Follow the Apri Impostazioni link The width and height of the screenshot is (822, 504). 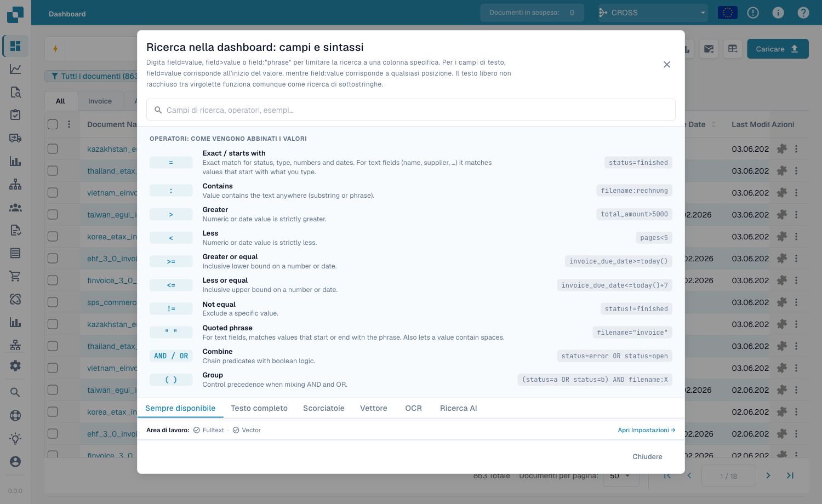[x=647, y=430]
